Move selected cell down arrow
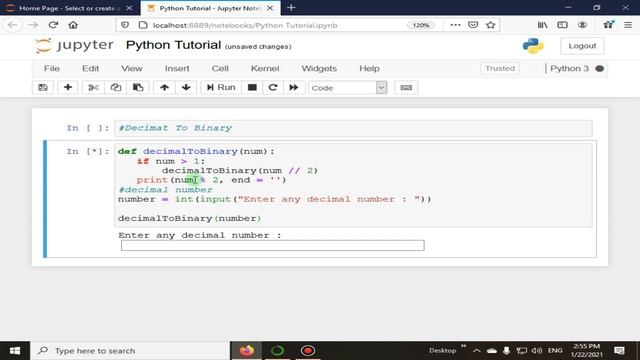Viewport: 640px width, 360px height. click(186, 87)
